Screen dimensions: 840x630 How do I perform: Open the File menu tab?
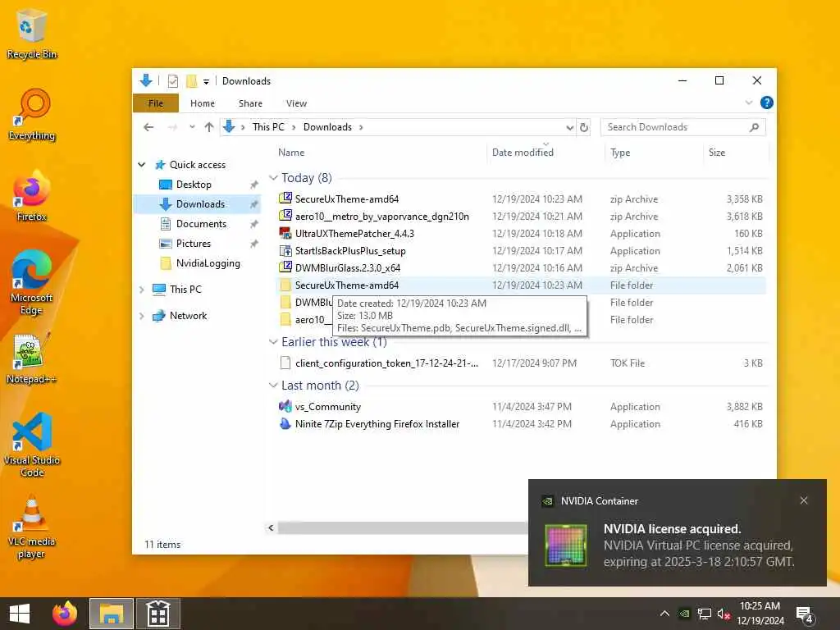tap(155, 103)
